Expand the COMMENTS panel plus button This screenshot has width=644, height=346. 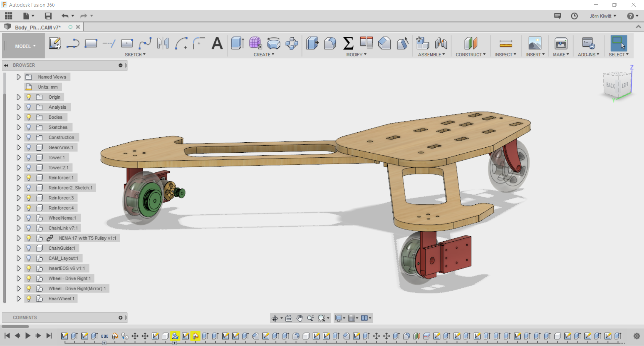pos(120,318)
